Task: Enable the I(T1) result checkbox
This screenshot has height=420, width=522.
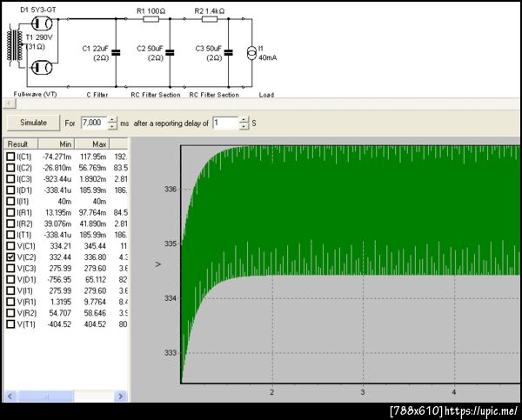Action: [x=11, y=235]
